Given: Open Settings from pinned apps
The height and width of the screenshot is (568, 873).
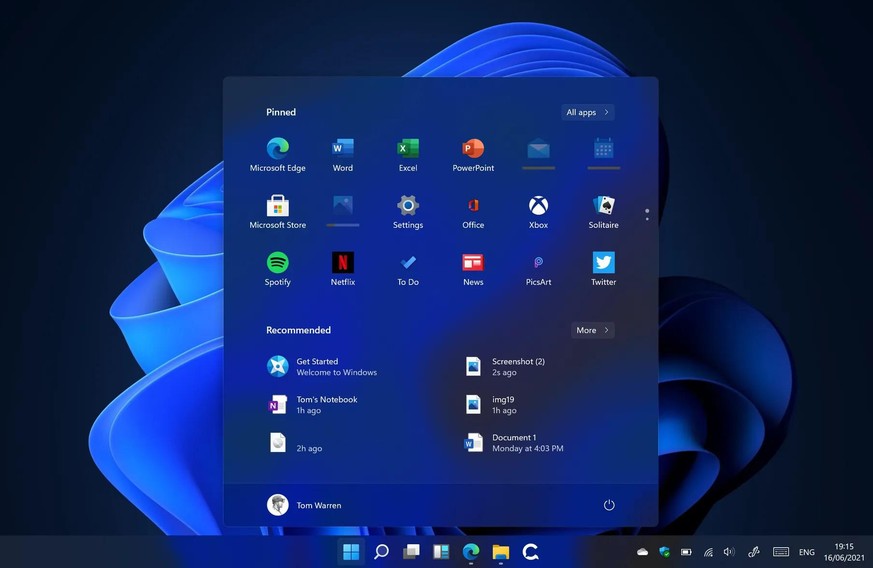Looking at the screenshot, I should pyautogui.click(x=408, y=212).
